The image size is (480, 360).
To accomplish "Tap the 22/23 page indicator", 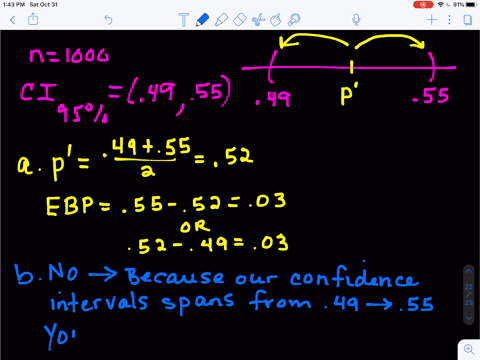I will pyautogui.click(x=469, y=295).
